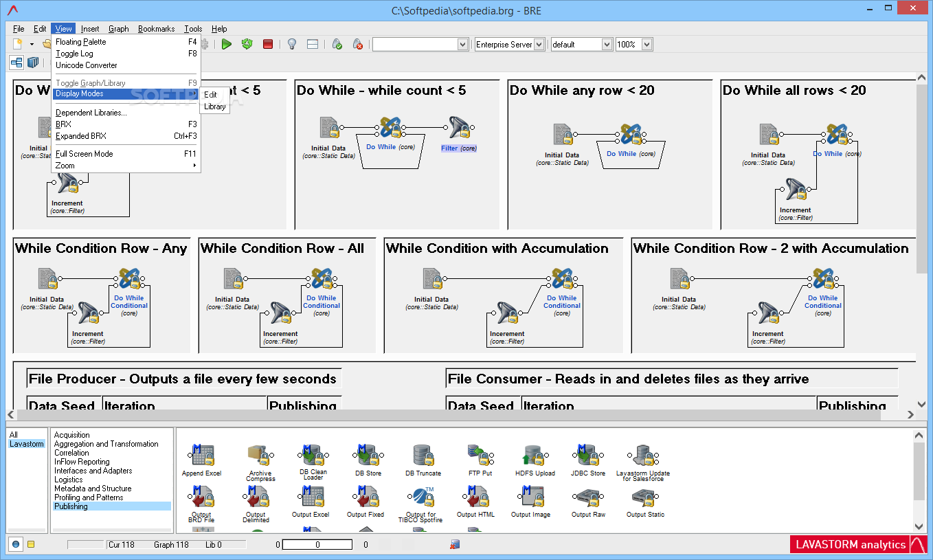The width and height of the screenshot is (933, 560).
Task: Toggle the graph view button below toolbar
Action: [16, 63]
